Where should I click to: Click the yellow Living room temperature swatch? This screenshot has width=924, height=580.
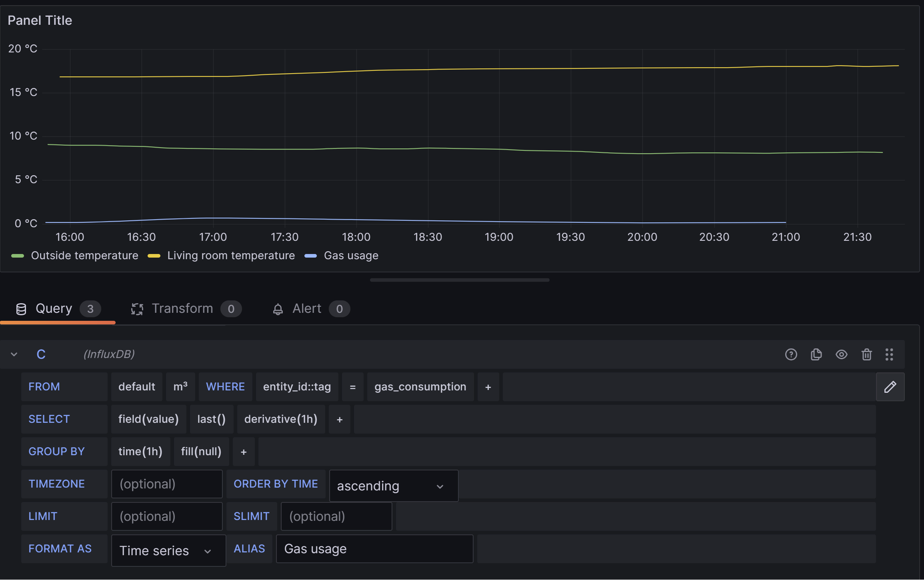(x=154, y=256)
